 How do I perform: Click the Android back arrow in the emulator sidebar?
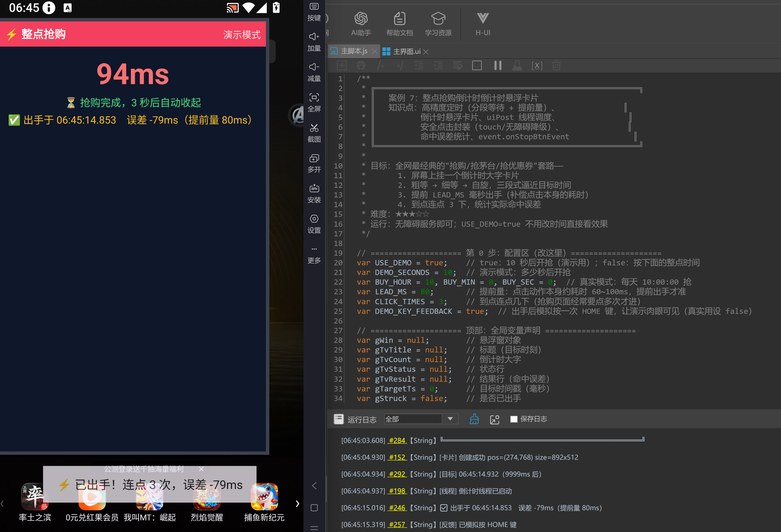tap(314, 485)
